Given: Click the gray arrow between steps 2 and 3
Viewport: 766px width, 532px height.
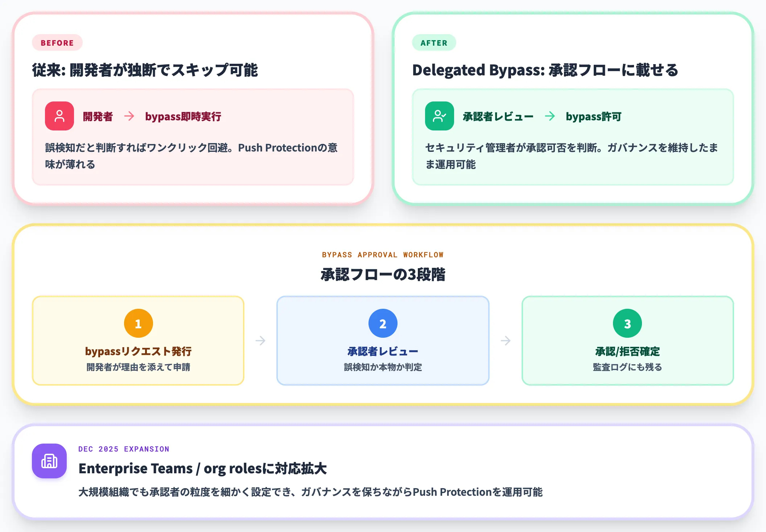Looking at the screenshot, I should coord(506,341).
